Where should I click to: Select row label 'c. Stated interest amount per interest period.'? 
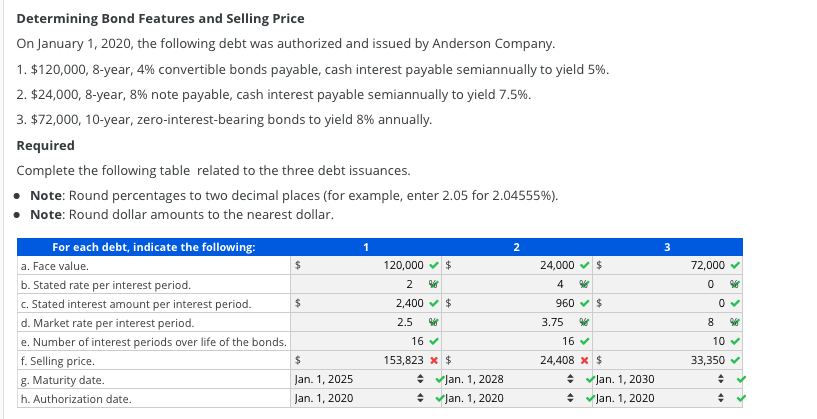(x=136, y=304)
